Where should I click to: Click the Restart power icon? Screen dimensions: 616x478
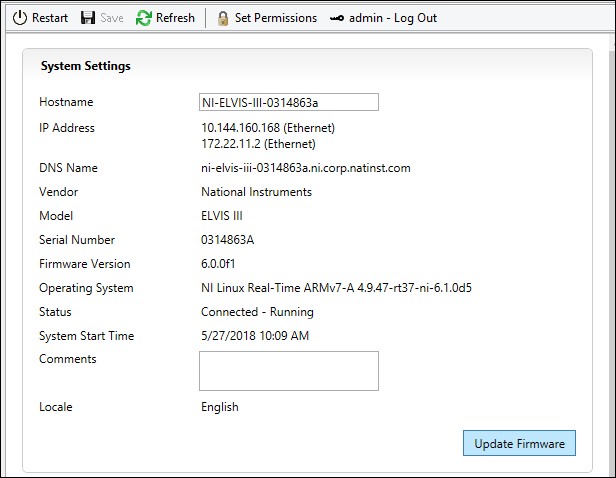point(19,18)
